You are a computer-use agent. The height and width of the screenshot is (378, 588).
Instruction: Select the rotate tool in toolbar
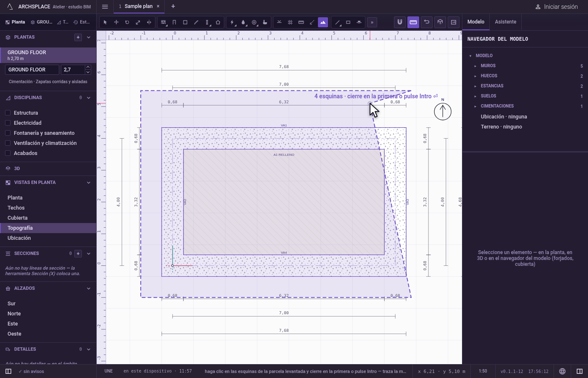pyautogui.click(x=127, y=22)
